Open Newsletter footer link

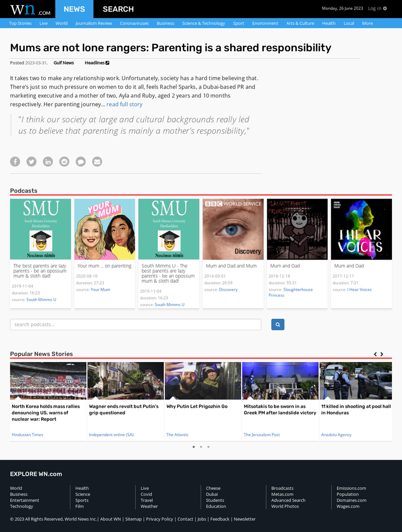click(x=245, y=519)
